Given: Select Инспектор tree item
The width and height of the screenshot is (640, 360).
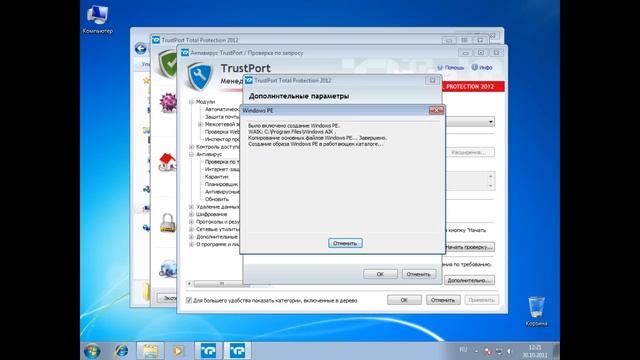Looking at the screenshot, I should [x=222, y=139].
